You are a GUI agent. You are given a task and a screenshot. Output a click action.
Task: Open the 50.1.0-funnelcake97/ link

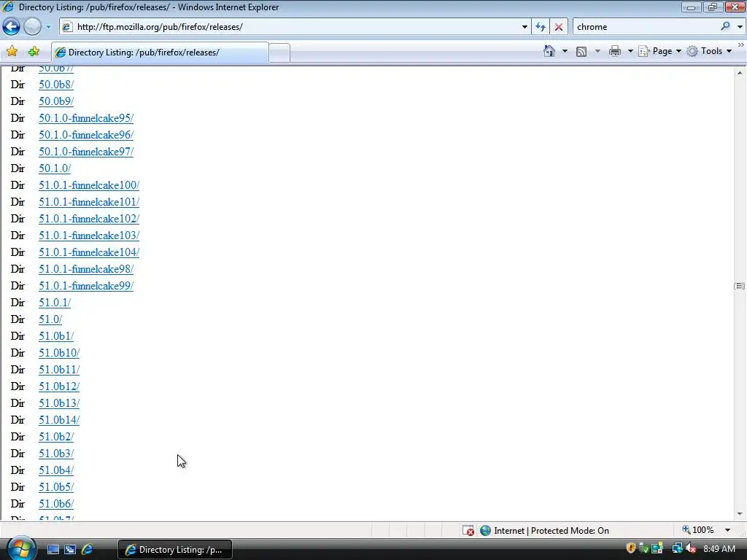point(86,152)
